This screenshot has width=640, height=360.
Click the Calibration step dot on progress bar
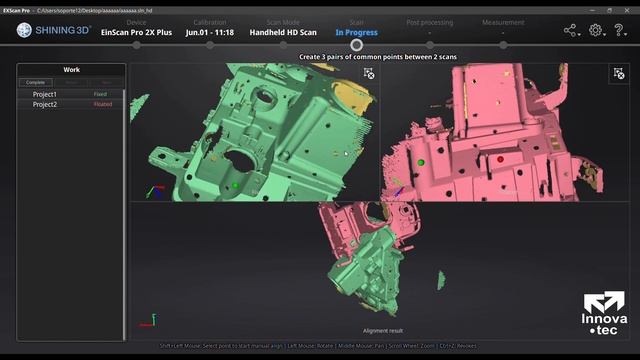coord(210,45)
